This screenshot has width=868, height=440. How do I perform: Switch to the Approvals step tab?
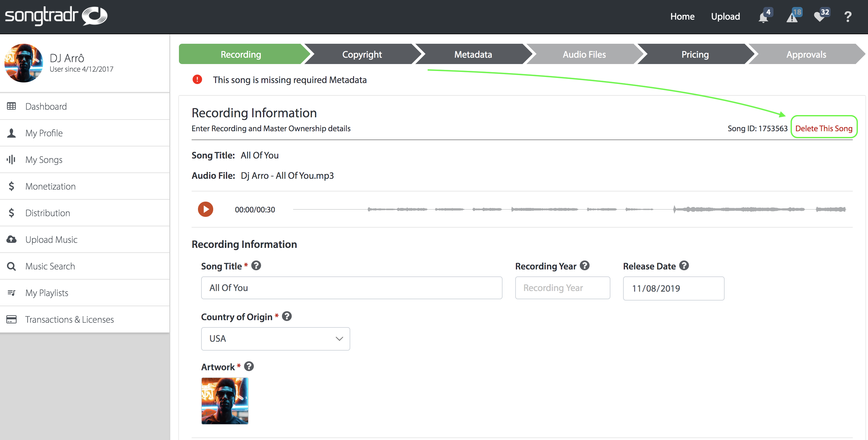[x=806, y=54]
